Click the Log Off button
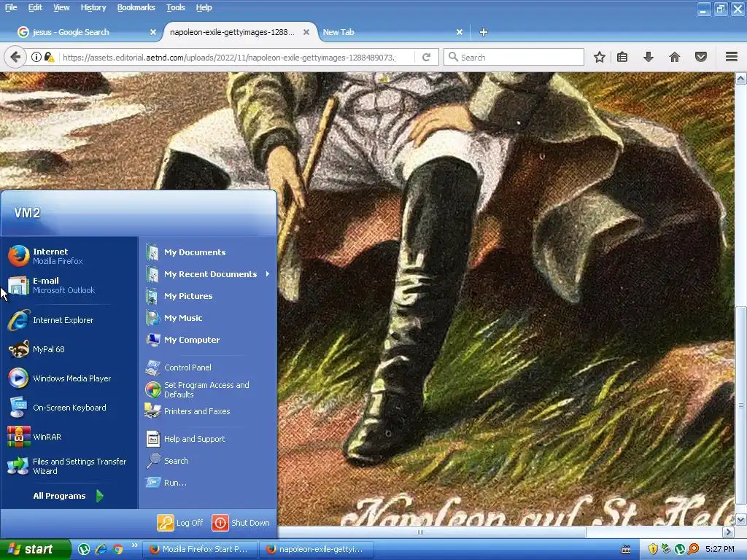The height and width of the screenshot is (560, 747). (x=181, y=523)
